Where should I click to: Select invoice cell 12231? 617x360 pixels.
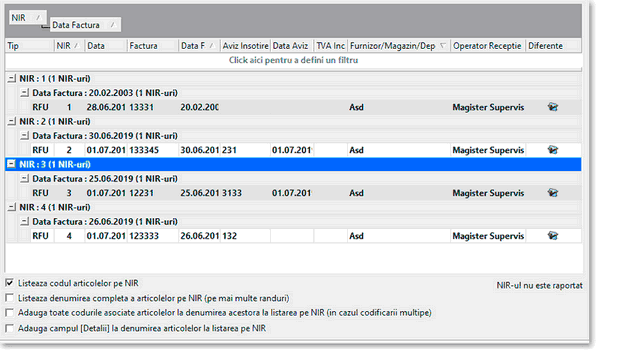tap(153, 193)
